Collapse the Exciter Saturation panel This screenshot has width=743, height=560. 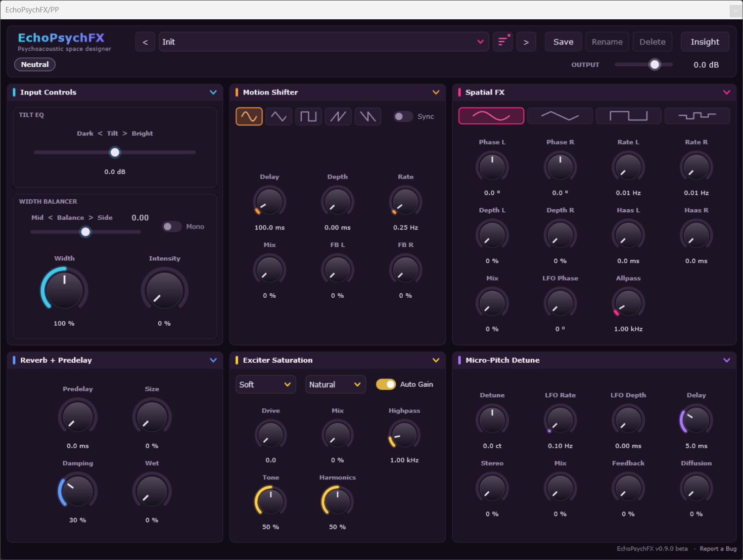tap(436, 360)
